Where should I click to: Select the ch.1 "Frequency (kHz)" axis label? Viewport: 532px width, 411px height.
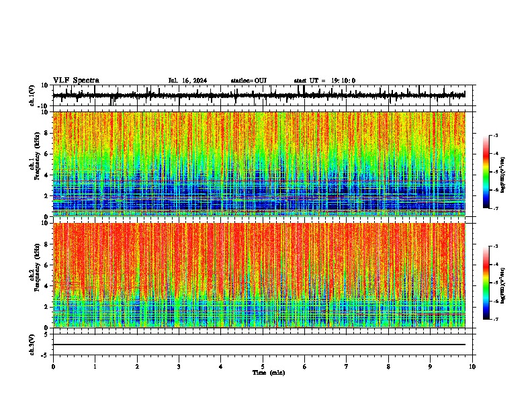click(38, 156)
